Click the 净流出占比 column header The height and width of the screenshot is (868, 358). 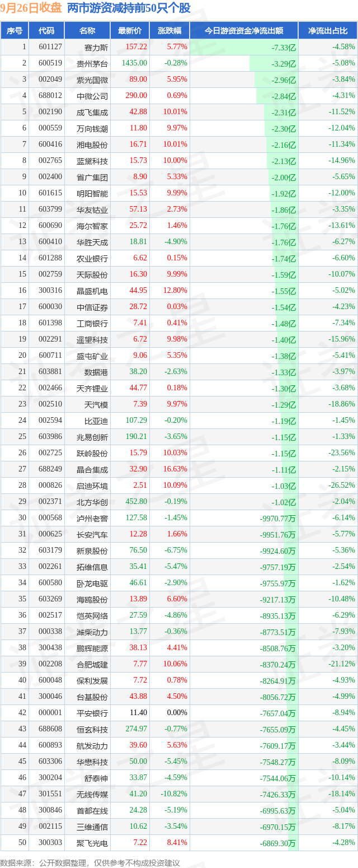(x=328, y=31)
